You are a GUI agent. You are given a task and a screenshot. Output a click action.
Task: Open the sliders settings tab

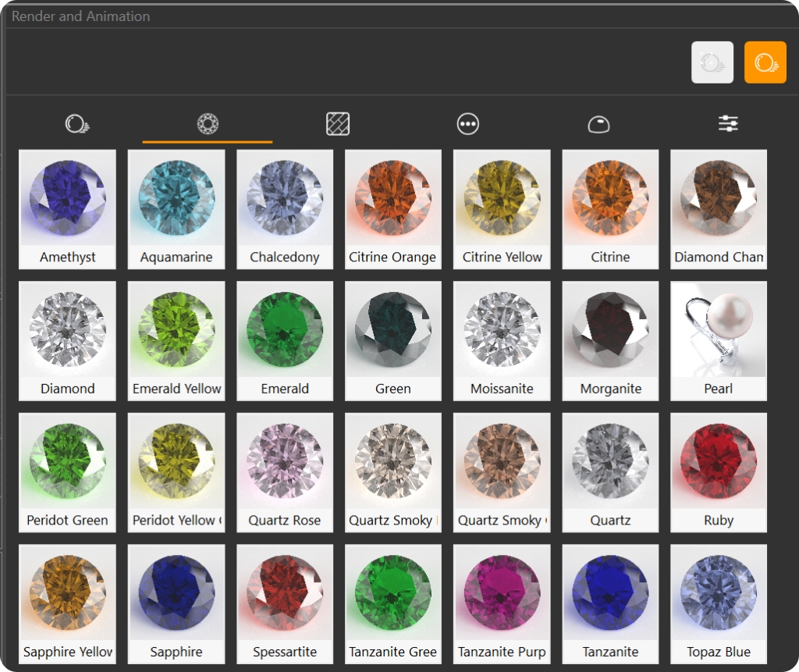[x=728, y=124]
